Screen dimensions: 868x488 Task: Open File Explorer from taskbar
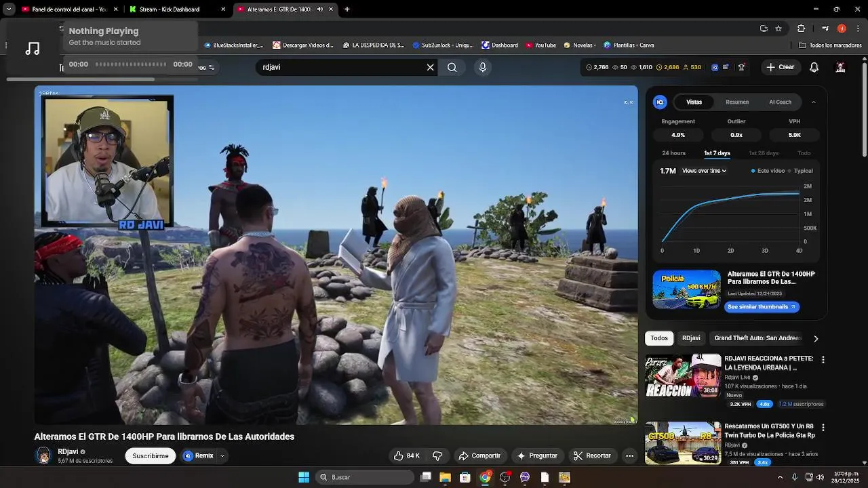[x=445, y=477]
